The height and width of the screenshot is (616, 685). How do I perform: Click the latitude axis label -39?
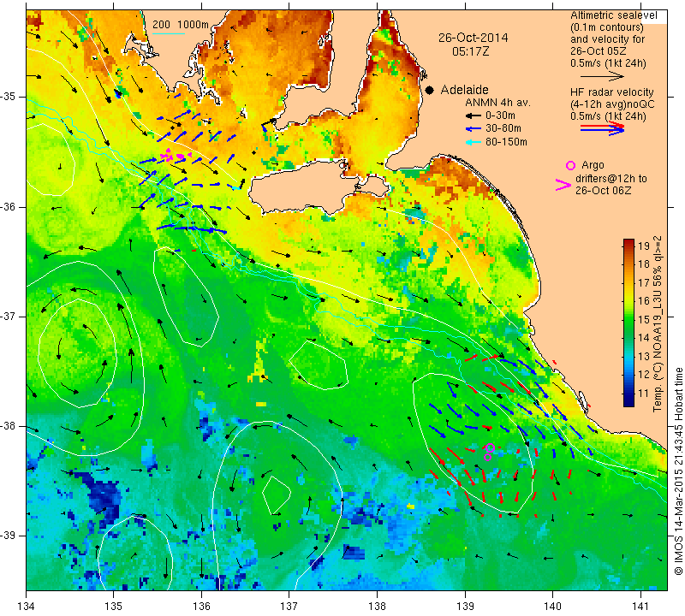(x=8, y=536)
